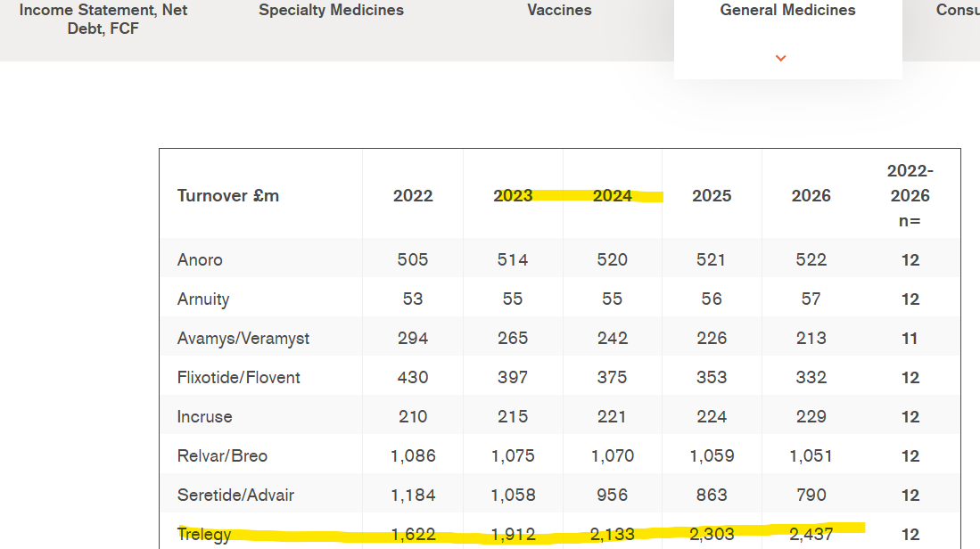Click Incruse 2023 value 215
Viewport: 980px width, 549px height.
[513, 416]
